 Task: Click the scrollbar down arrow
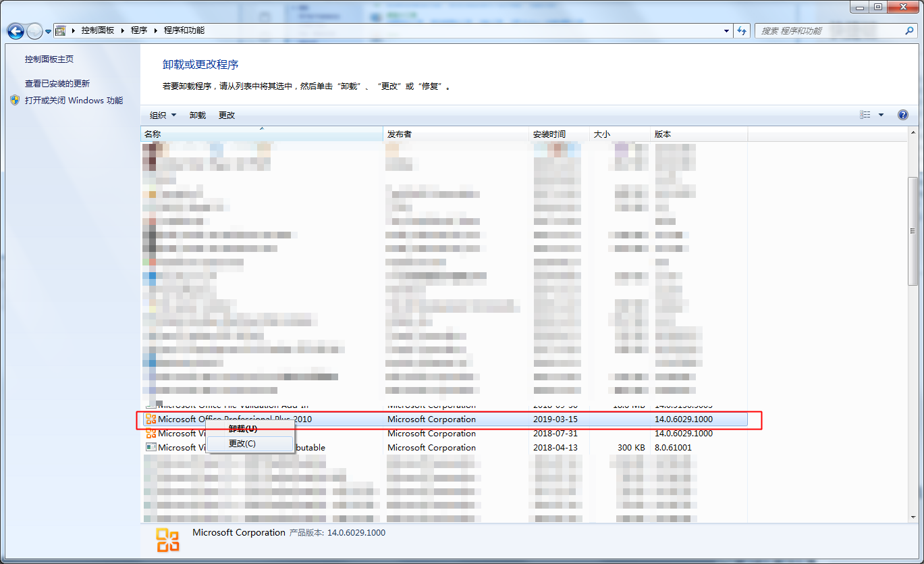[913, 516]
